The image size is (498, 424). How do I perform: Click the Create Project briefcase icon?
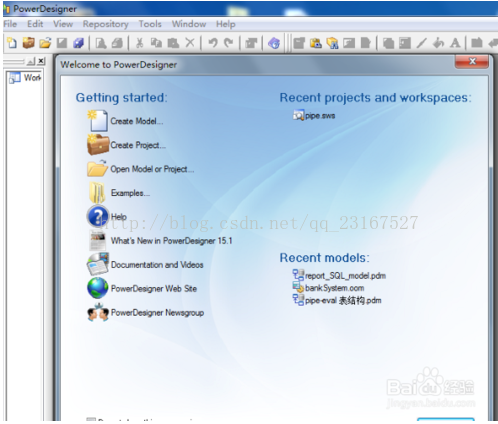pyautogui.click(x=98, y=145)
